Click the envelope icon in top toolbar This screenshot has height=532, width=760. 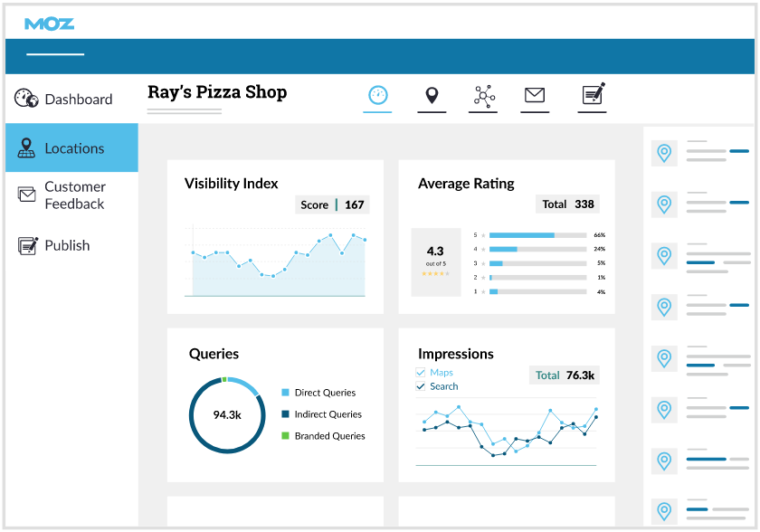point(535,95)
